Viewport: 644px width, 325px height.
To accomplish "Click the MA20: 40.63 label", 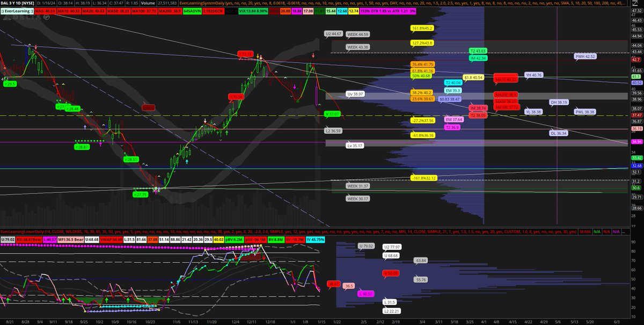I will [x=93, y=11].
